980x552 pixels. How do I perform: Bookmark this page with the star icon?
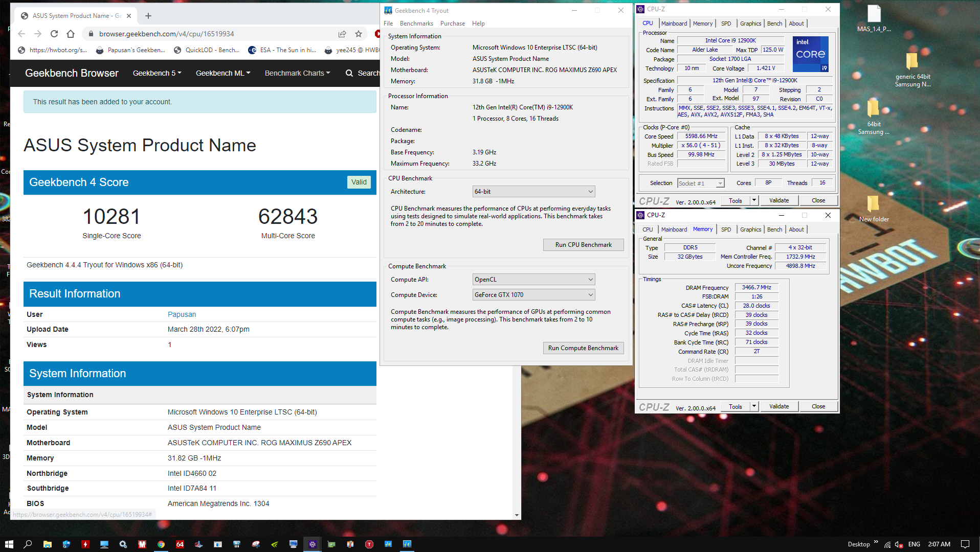tap(359, 34)
